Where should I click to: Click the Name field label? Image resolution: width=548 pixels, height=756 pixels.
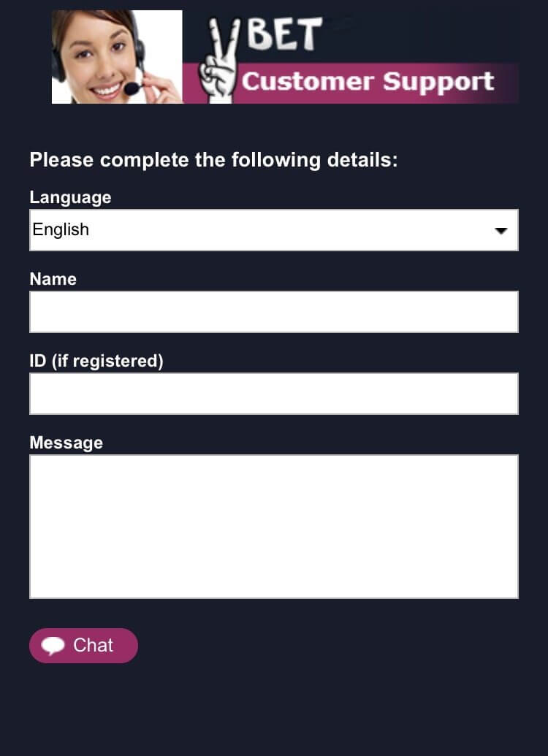pos(53,279)
